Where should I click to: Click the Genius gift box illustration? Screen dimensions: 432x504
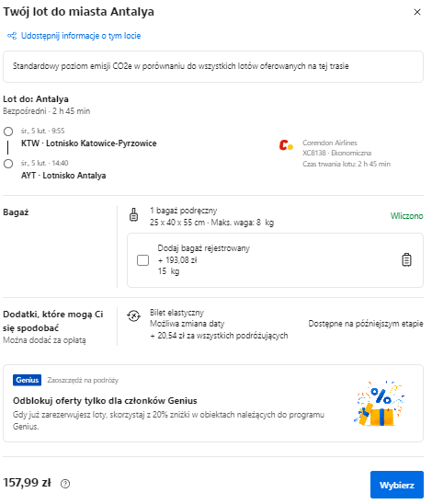coord(379,404)
